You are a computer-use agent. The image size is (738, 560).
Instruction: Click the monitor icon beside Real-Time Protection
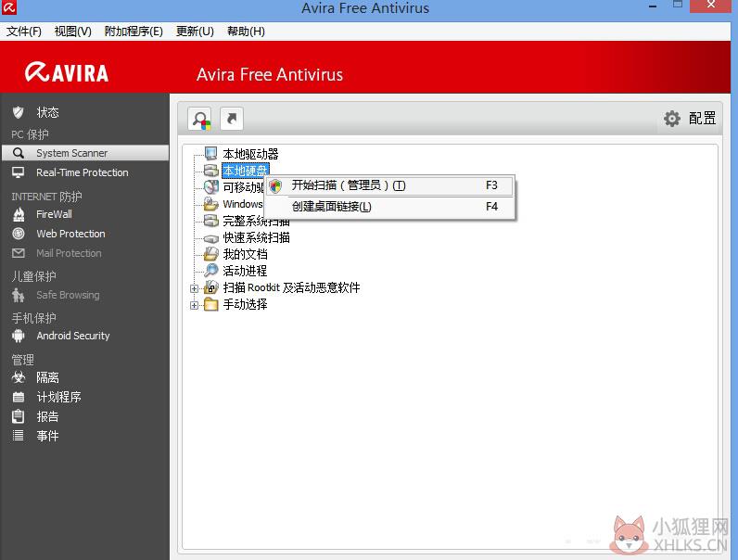coord(19,172)
